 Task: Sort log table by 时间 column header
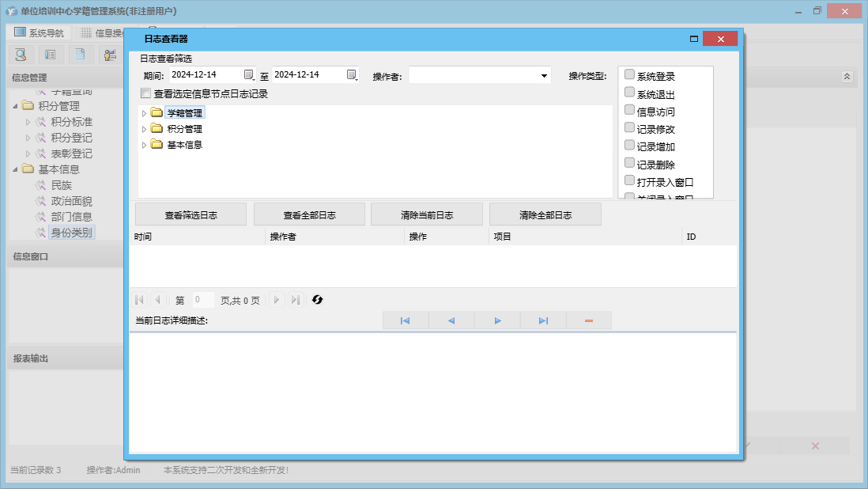[198, 237]
